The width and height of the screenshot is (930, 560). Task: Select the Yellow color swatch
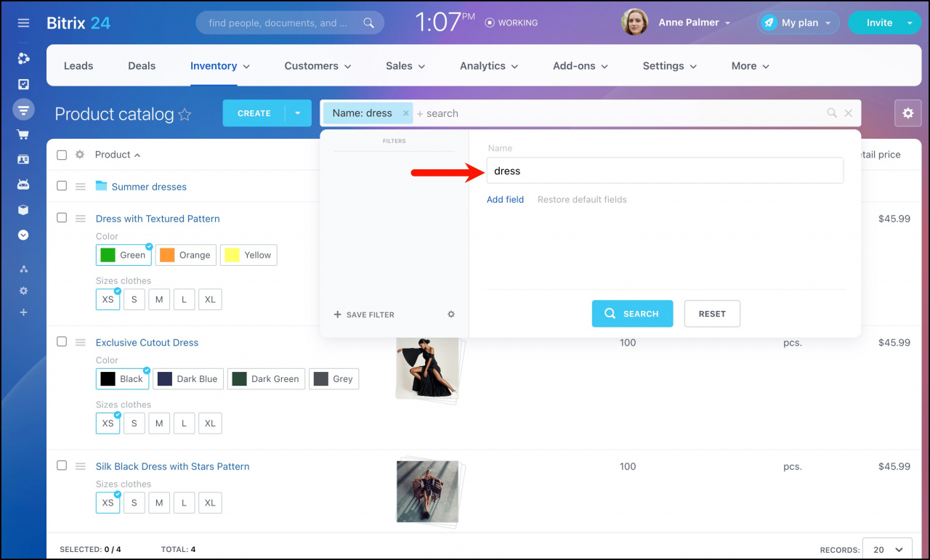tap(248, 255)
